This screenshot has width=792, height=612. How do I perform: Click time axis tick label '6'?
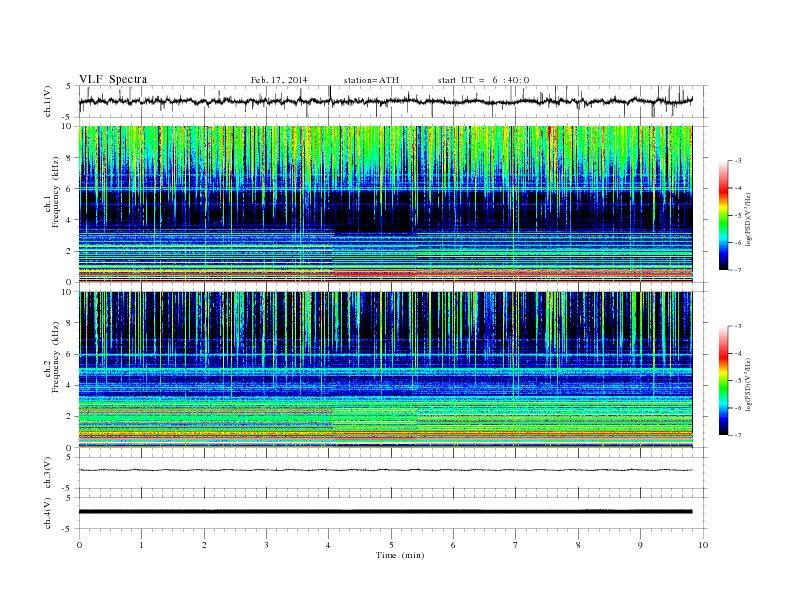pos(453,545)
